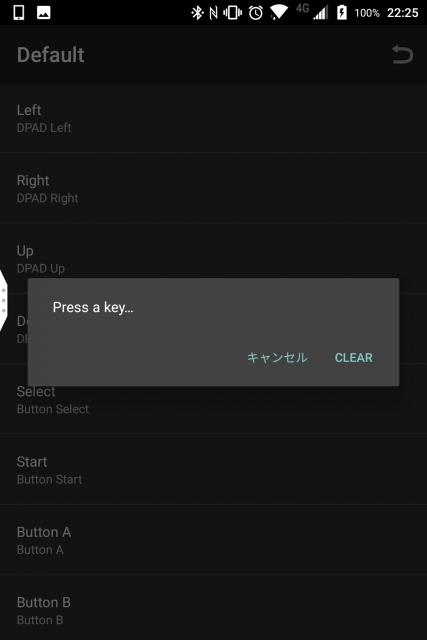The image size is (427, 640).
Task: Choose the Button A mapping entry
Action: point(214,540)
